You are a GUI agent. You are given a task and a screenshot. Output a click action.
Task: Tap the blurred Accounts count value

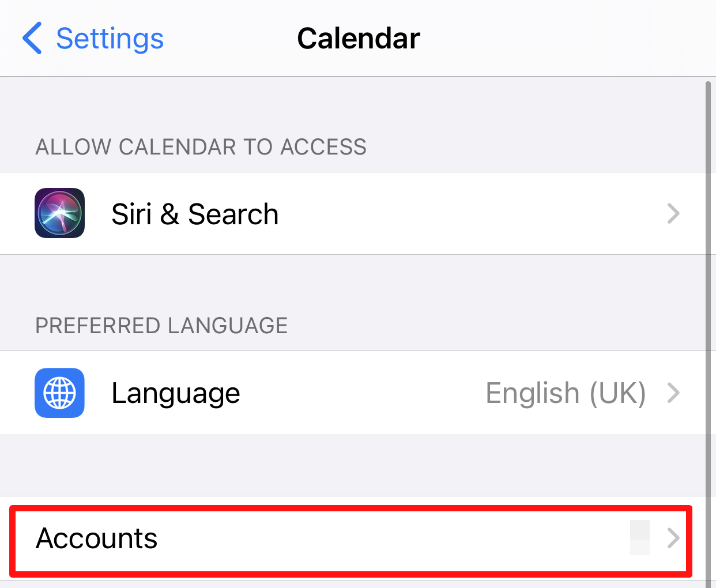[x=639, y=538]
